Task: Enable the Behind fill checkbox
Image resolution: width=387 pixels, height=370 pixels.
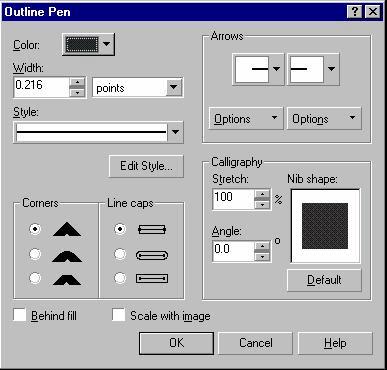Action: coord(20,315)
